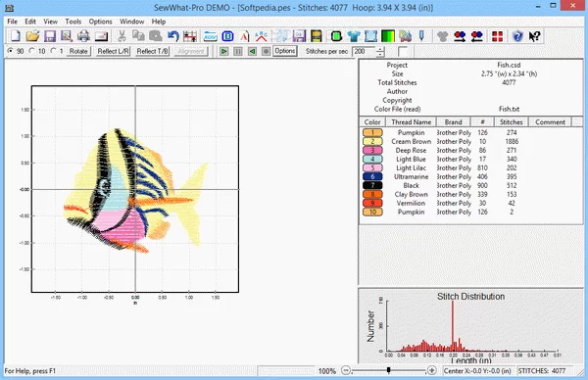Click the t-shirt preview icon
Viewport: 588px width, 380px height.
(354, 36)
